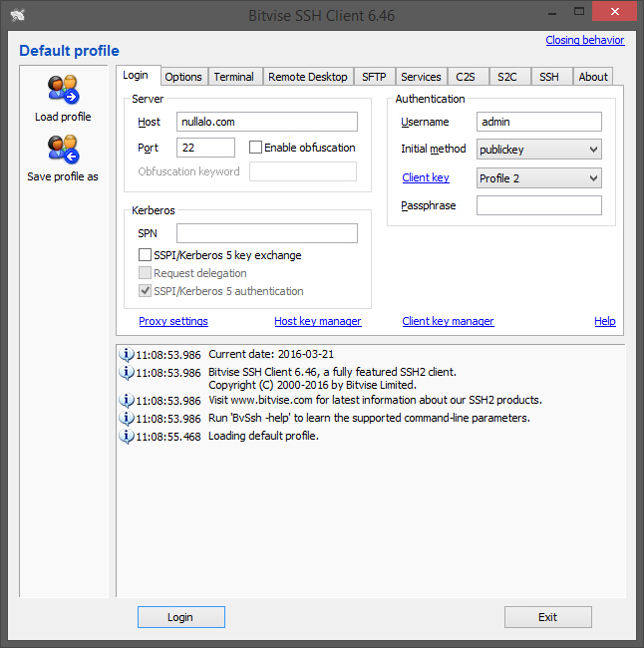Image resolution: width=644 pixels, height=648 pixels.
Task: Open the SFTP tab
Action: tap(374, 77)
